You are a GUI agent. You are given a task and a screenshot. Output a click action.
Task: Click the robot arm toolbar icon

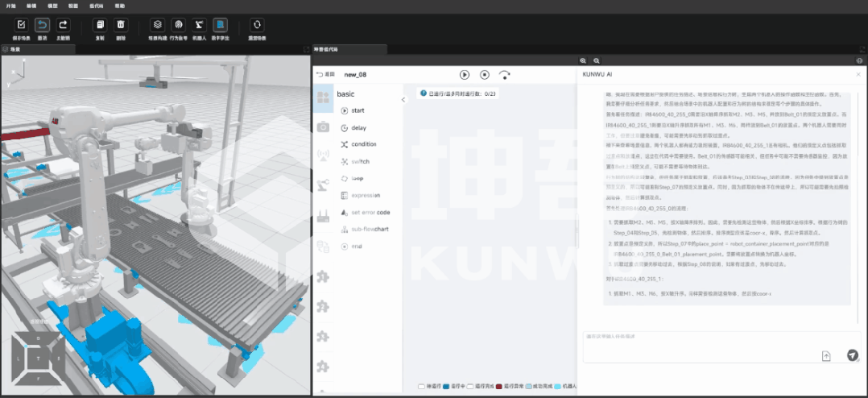pyautogui.click(x=200, y=25)
